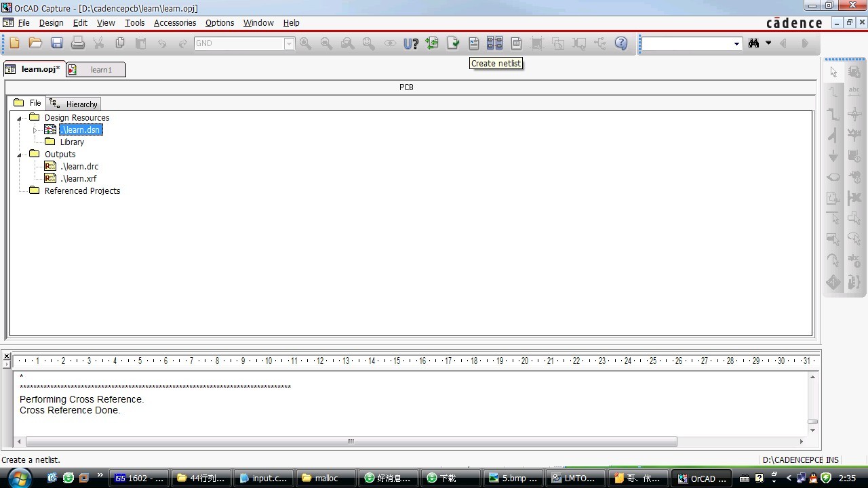
Task: Click the Outputs folder icon
Action: tap(35, 154)
